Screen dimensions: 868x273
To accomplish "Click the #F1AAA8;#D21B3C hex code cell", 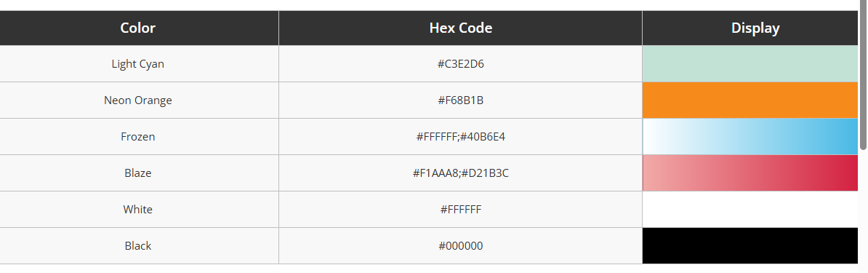I will 461,173.
